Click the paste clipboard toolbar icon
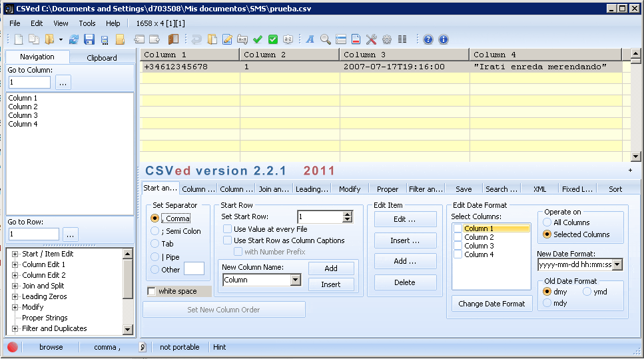 point(212,39)
